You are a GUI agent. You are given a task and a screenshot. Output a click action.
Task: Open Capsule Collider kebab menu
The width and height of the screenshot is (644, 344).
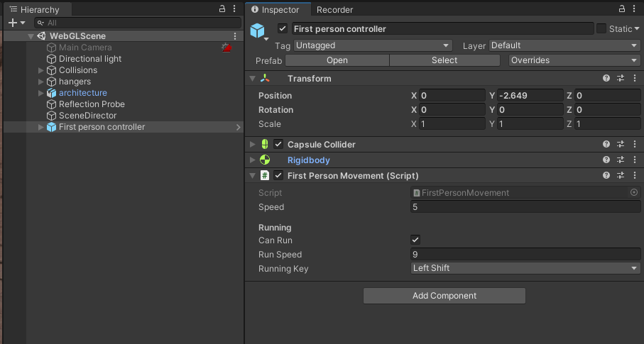tap(635, 144)
